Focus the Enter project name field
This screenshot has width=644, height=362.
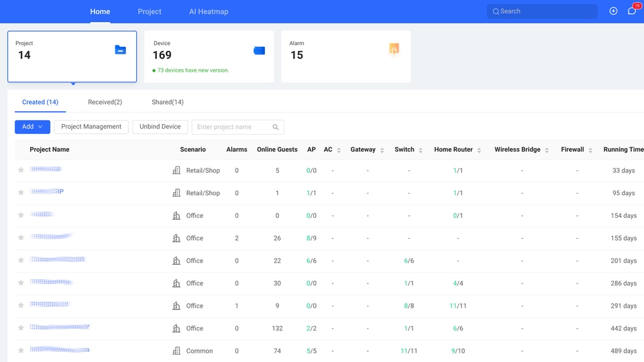tap(237, 127)
